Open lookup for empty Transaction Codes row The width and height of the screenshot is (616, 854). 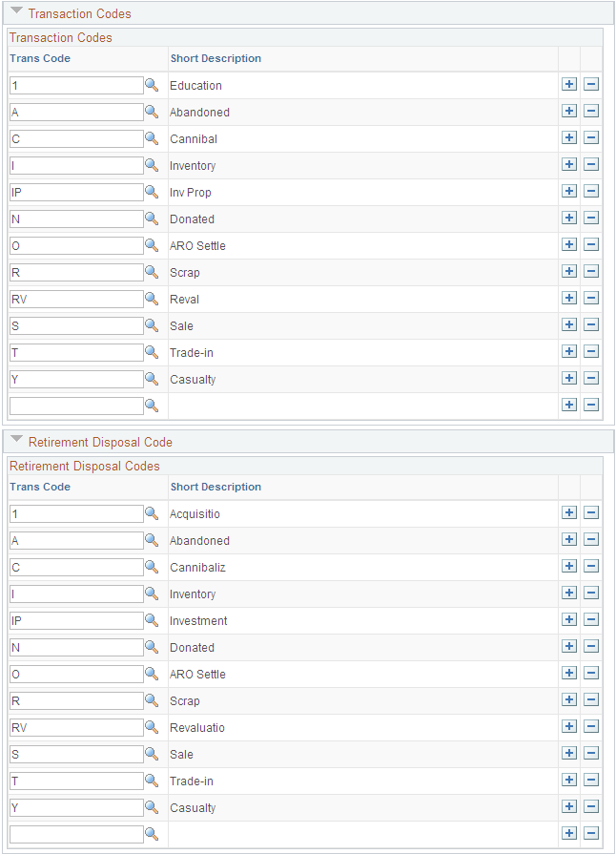click(152, 405)
